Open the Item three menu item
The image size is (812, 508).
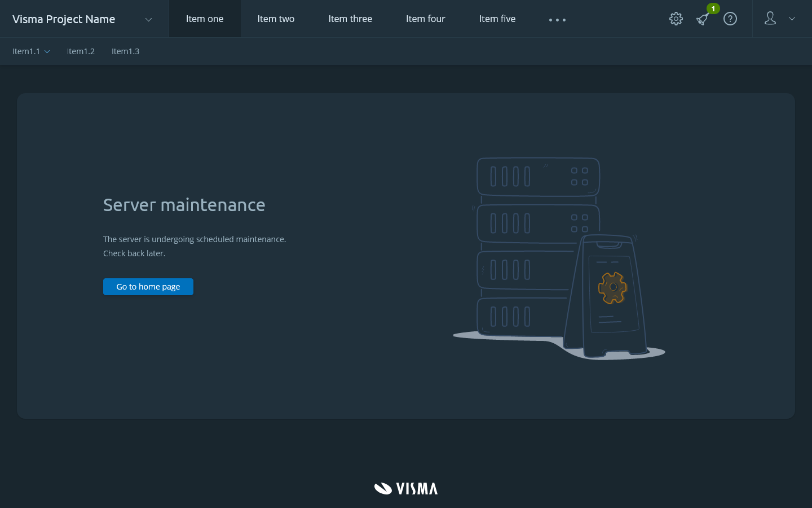coord(350,19)
